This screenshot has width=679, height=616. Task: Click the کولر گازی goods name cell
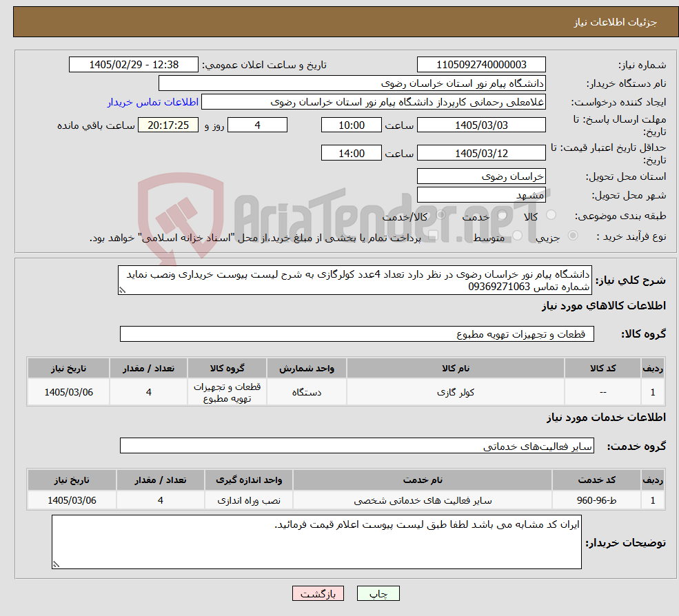[456, 392]
